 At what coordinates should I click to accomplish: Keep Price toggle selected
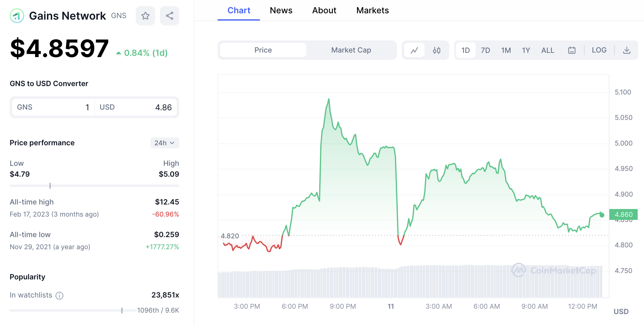263,50
